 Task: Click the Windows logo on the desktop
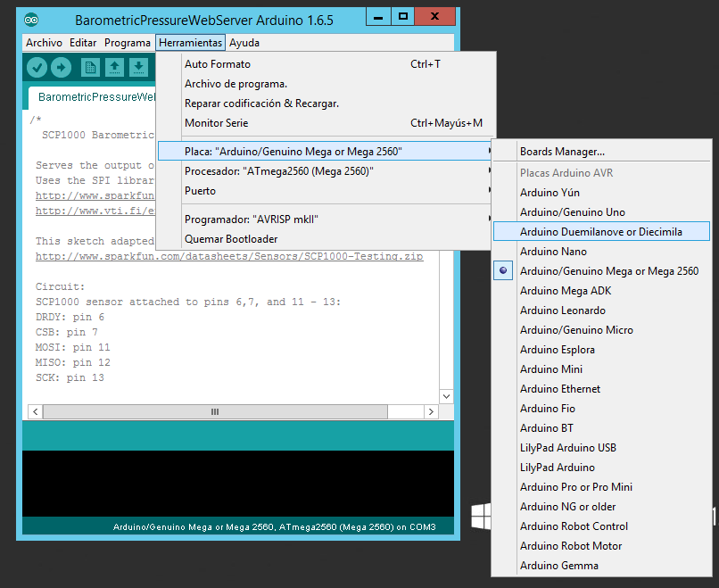pos(481,516)
